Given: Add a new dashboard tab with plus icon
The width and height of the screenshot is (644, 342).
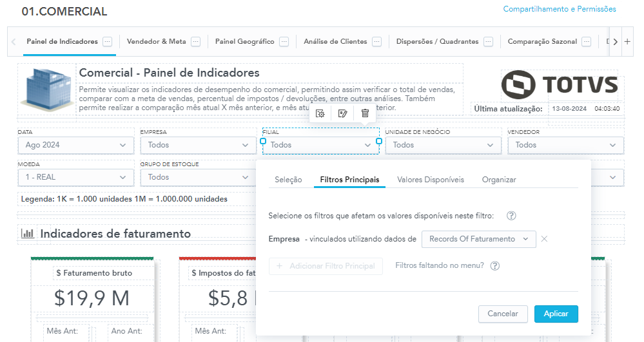Looking at the screenshot, I should coord(628,41).
